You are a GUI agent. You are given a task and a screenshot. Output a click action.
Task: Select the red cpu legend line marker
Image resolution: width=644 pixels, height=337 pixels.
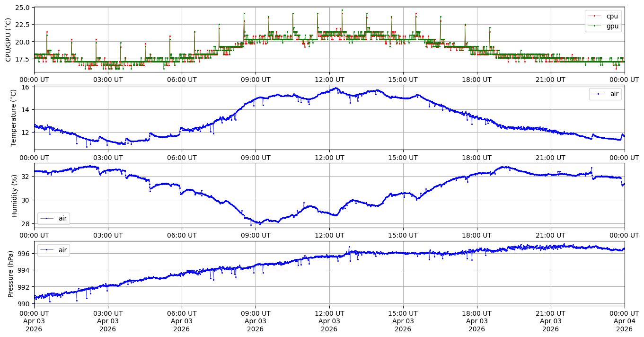[x=594, y=16]
